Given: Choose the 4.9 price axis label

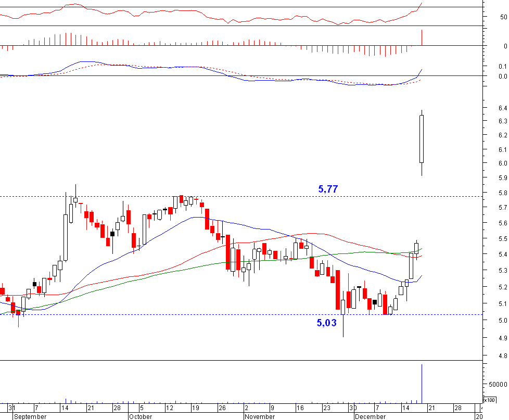Looking at the screenshot, I should pyautogui.click(x=503, y=338).
